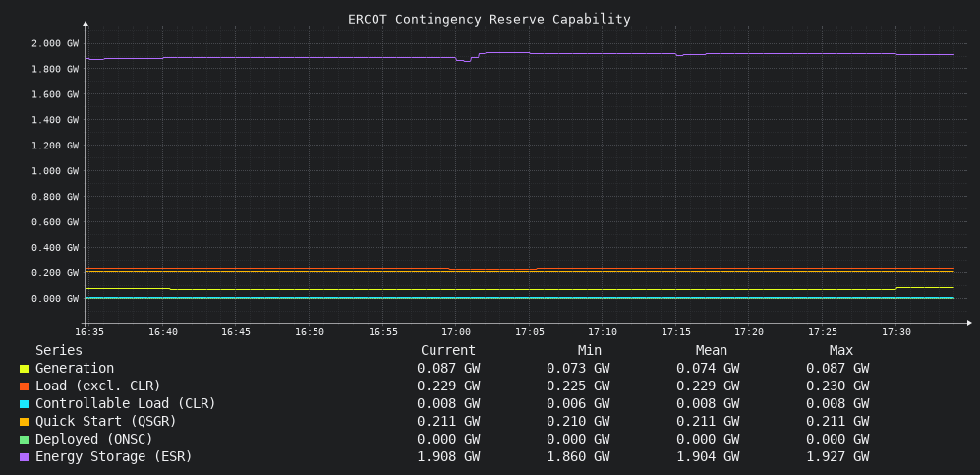Select the Controllable Load (CLR) series label
The height and width of the screenshot is (475, 980).
coord(126,403)
